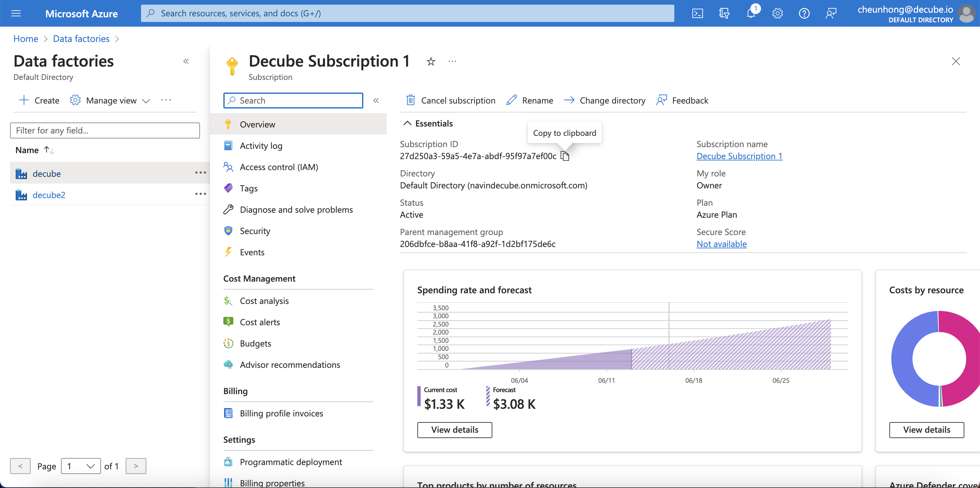
Task: Click the Filter for any field box
Action: click(105, 130)
